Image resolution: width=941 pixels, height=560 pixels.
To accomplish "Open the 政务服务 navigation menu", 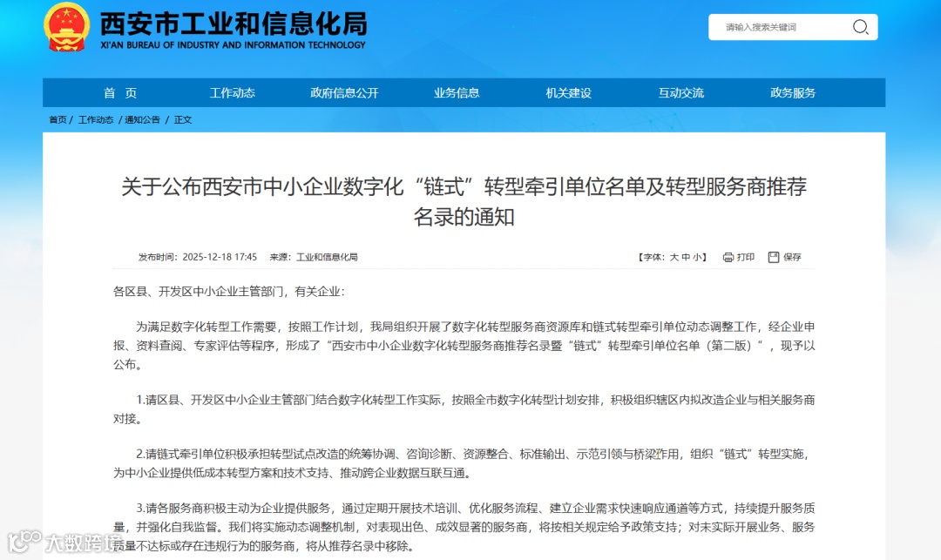I will [x=793, y=93].
